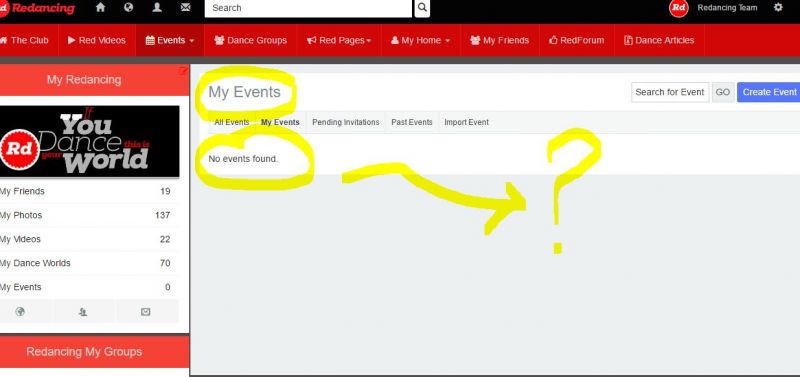
Task: Expand the My Home dropdown
Action: (x=421, y=40)
